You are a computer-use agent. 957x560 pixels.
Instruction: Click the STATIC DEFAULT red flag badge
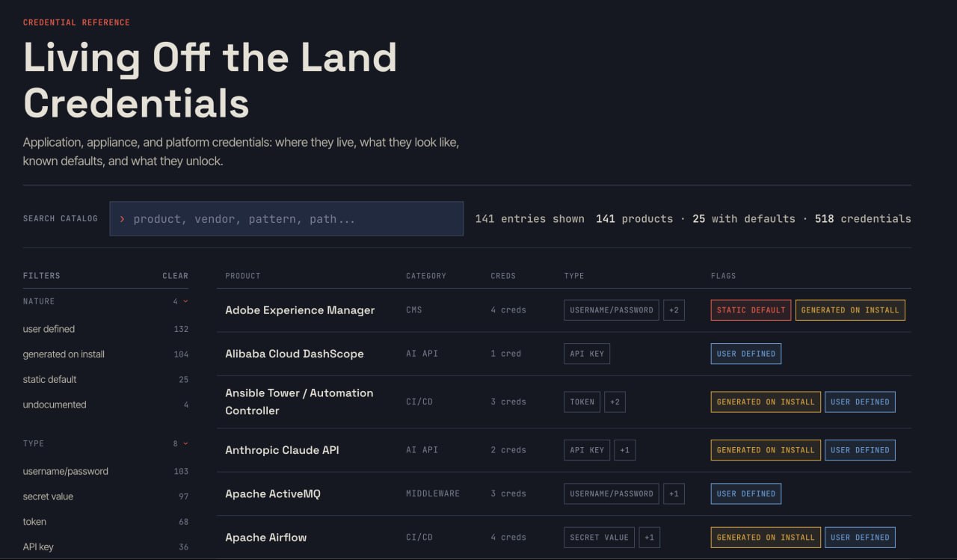(x=751, y=310)
